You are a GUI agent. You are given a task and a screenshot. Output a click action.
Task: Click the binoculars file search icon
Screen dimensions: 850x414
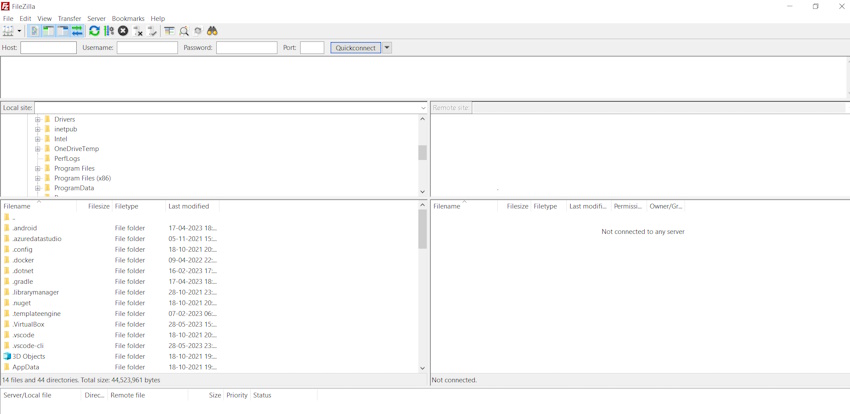click(x=212, y=31)
